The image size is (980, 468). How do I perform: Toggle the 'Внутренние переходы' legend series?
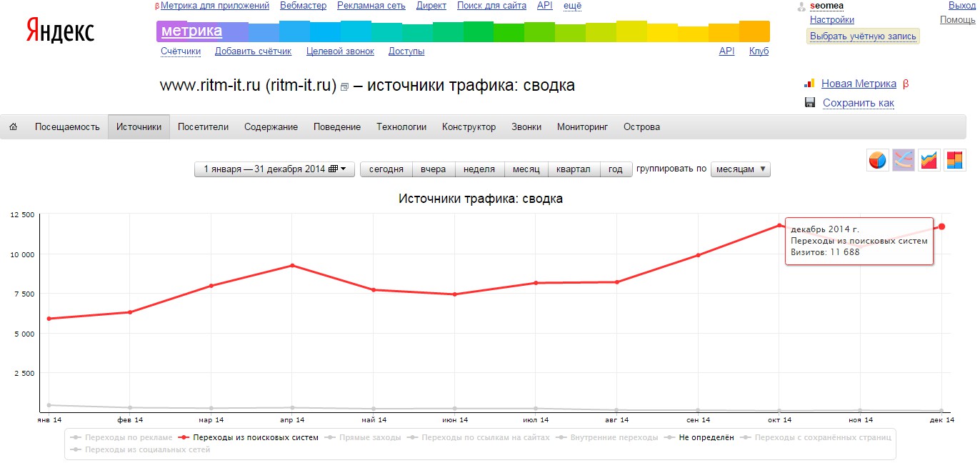pos(608,437)
